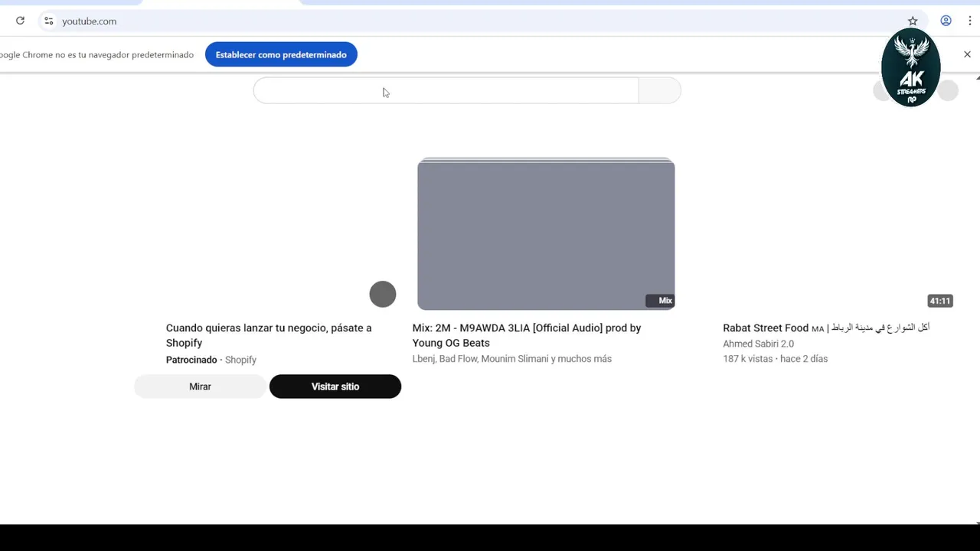Click the Visitar sitio button

[x=335, y=386]
